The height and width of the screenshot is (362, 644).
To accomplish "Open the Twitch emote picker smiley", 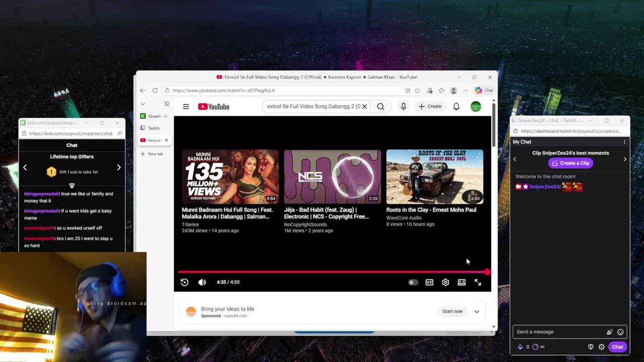I will pyautogui.click(x=620, y=332).
